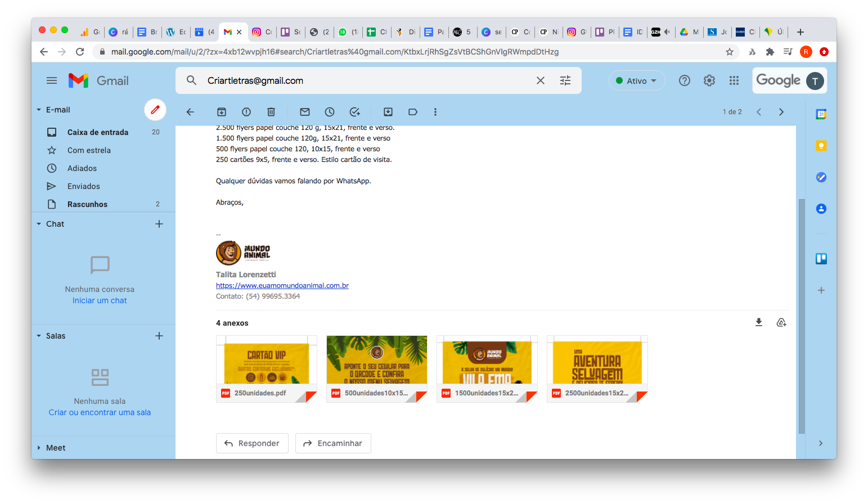Archive this email

pyautogui.click(x=222, y=112)
